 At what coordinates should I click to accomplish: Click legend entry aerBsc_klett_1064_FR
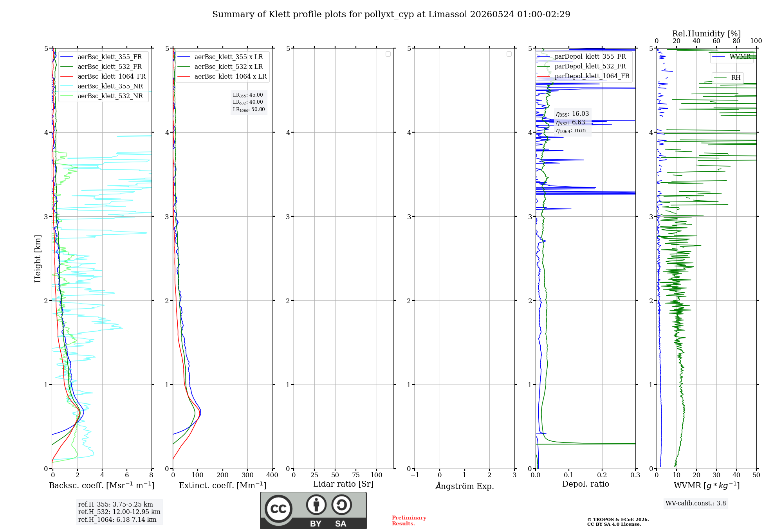pos(103,76)
